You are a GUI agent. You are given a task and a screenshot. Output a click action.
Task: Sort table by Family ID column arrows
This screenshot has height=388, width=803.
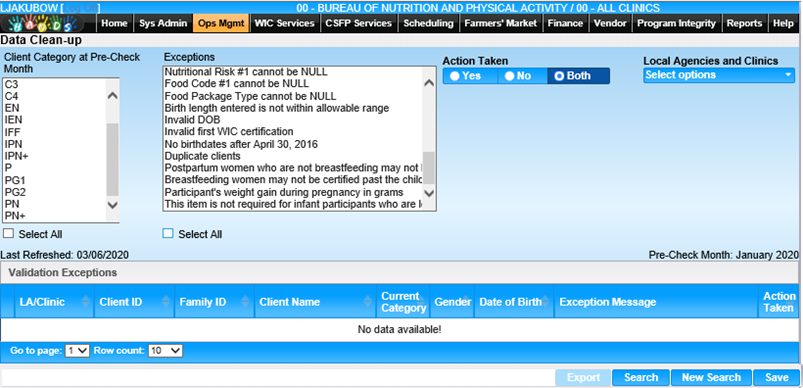(245, 302)
